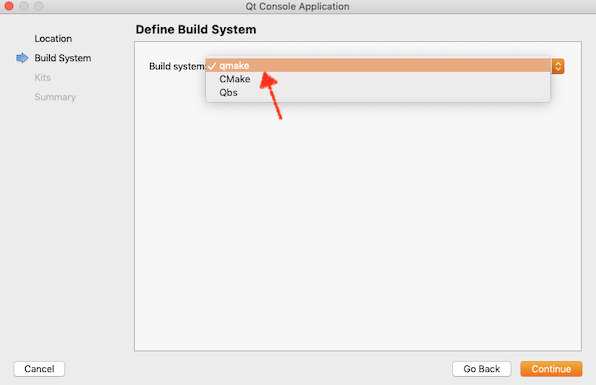Click the Define Build System heading
The width and height of the screenshot is (596, 385).
click(196, 30)
